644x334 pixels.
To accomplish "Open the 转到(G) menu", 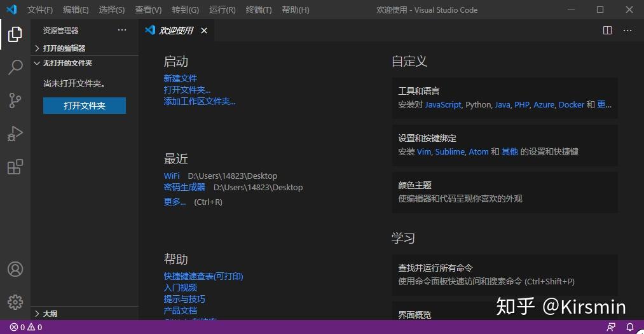I will [x=185, y=10].
